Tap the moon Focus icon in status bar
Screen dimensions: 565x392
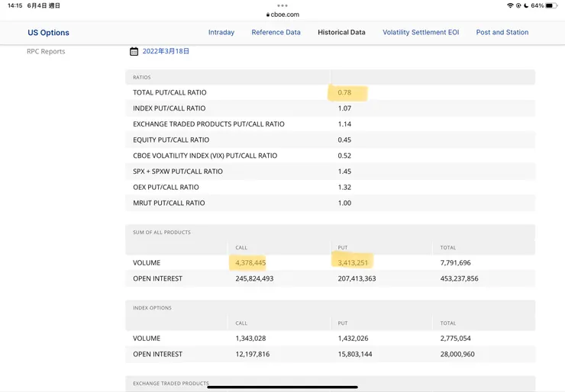pyautogui.click(x=527, y=5)
